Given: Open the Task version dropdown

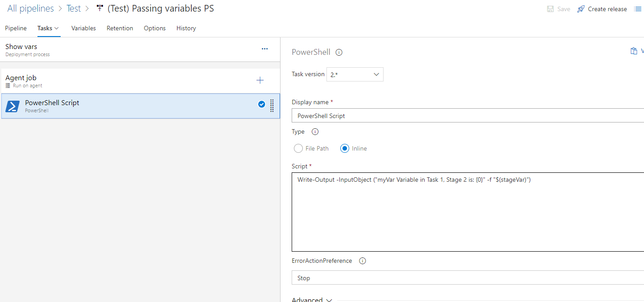Looking at the screenshot, I should [355, 74].
